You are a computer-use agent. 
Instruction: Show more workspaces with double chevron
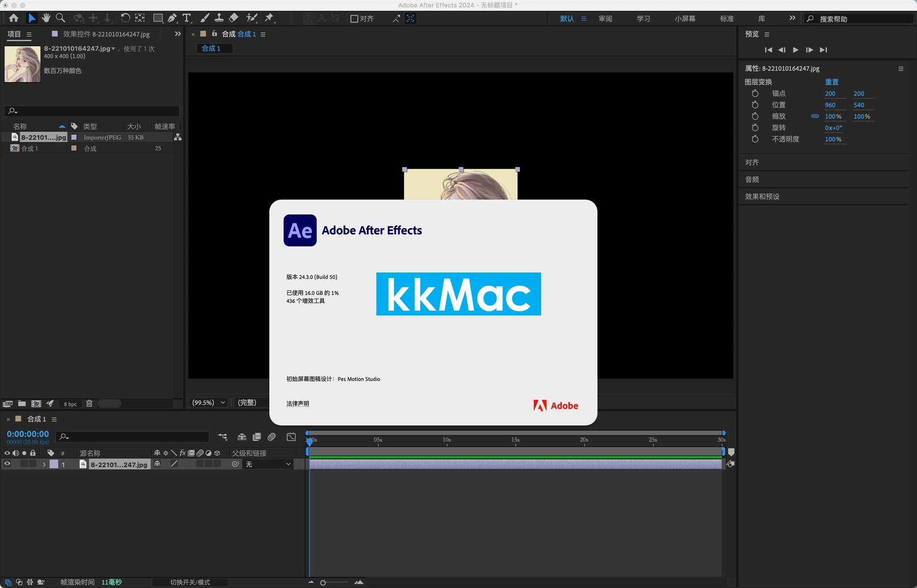[792, 18]
